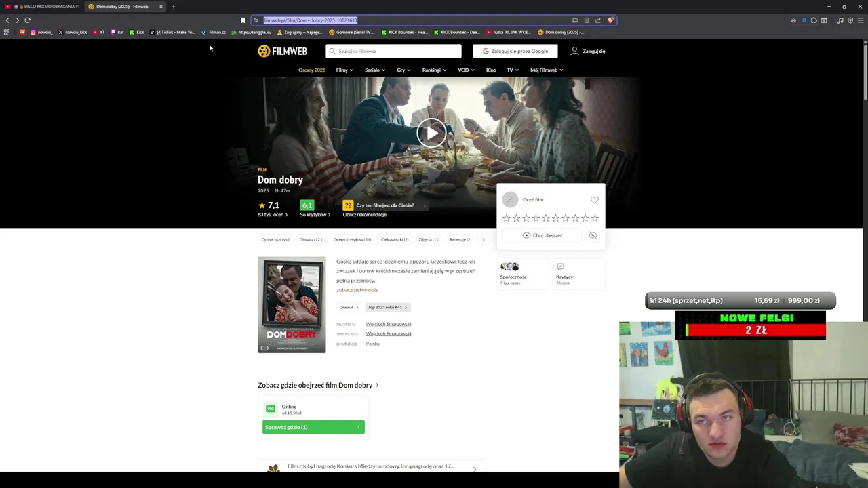Toggle the crossed-eye not interested icon
Screen dimensions: 868x488
[593, 235]
